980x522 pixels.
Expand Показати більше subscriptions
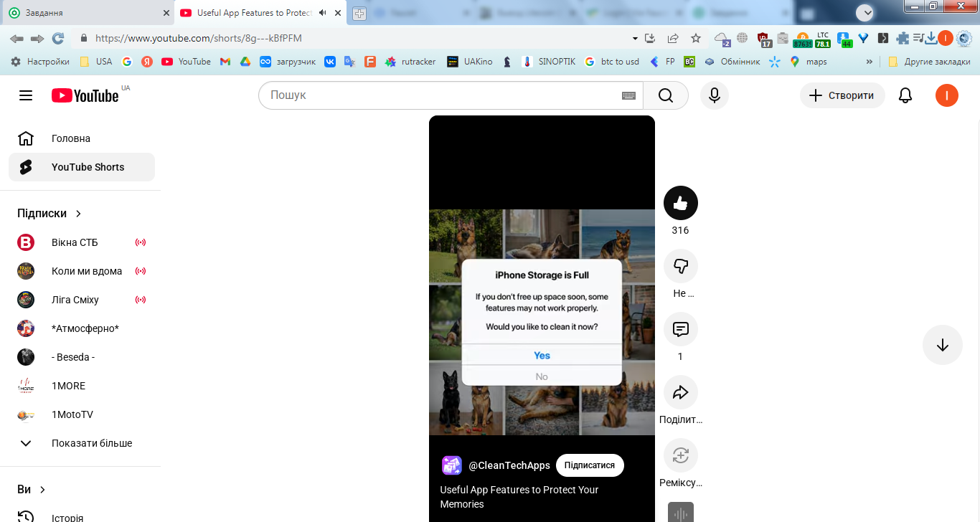pos(80,443)
